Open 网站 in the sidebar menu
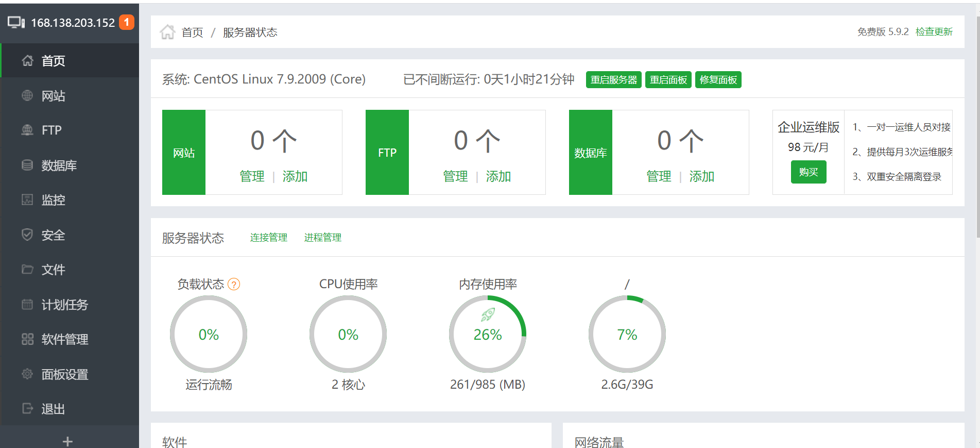The image size is (980, 448). click(x=70, y=96)
